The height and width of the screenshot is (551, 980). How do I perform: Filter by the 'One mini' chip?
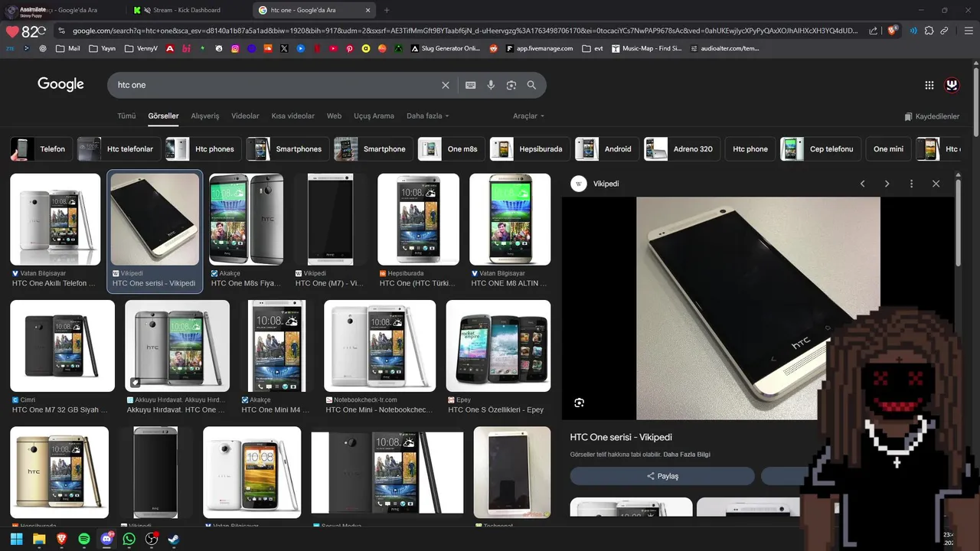888,149
